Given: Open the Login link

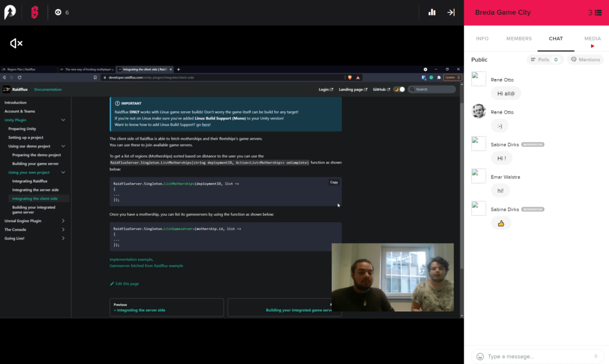Looking at the screenshot, I should (x=326, y=89).
